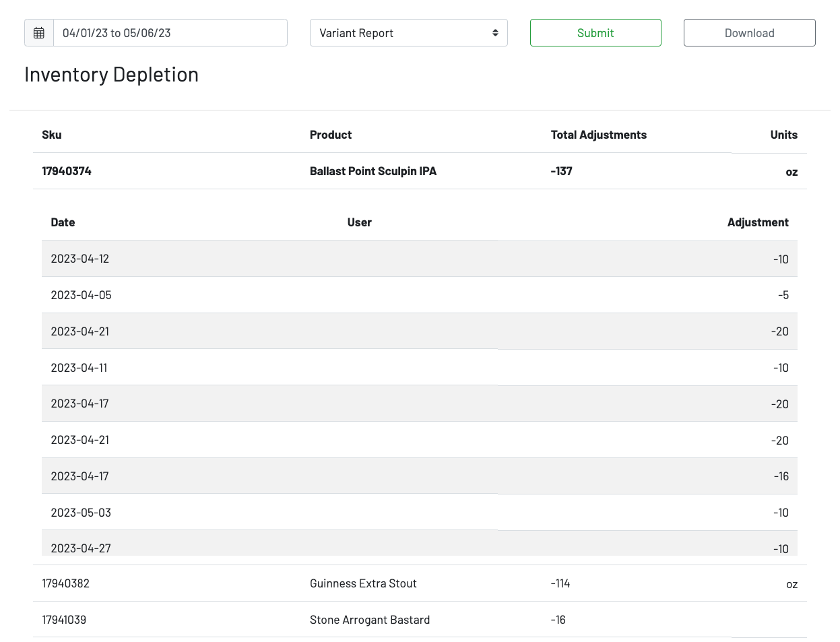Expand the Guinness Extra Stout row
Image resolution: width=840 pixels, height=642 pixels.
coord(363,583)
